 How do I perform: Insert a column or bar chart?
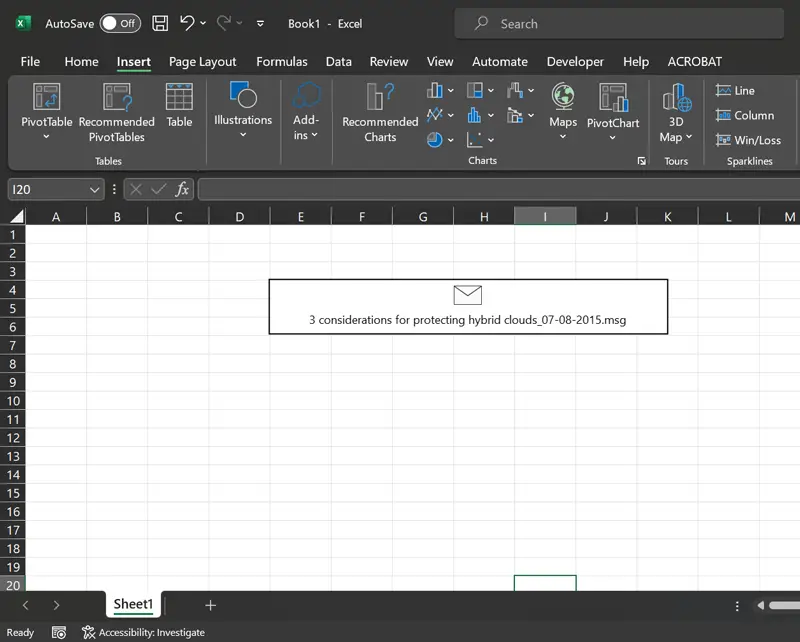pyautogui.click(x=436, y=90)
